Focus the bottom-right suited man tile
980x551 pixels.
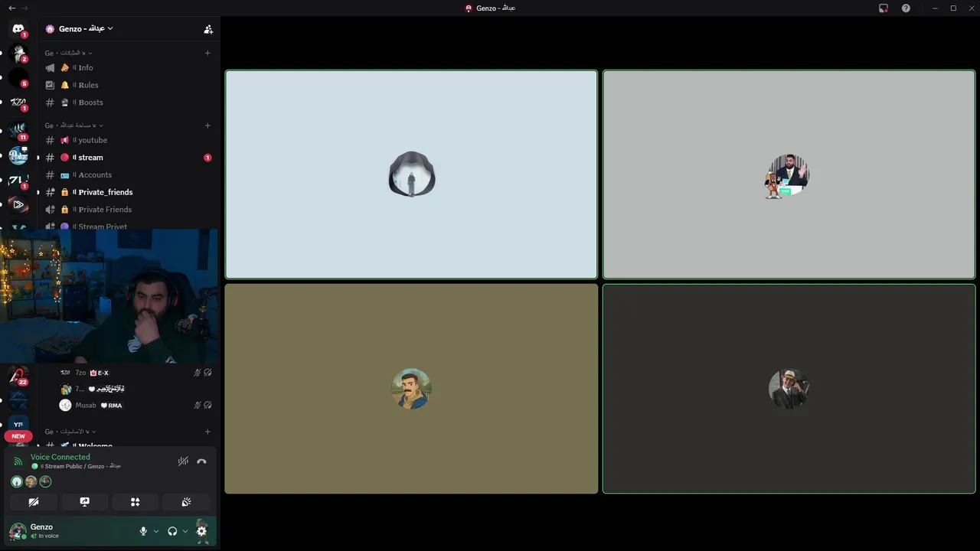point(789,389)
